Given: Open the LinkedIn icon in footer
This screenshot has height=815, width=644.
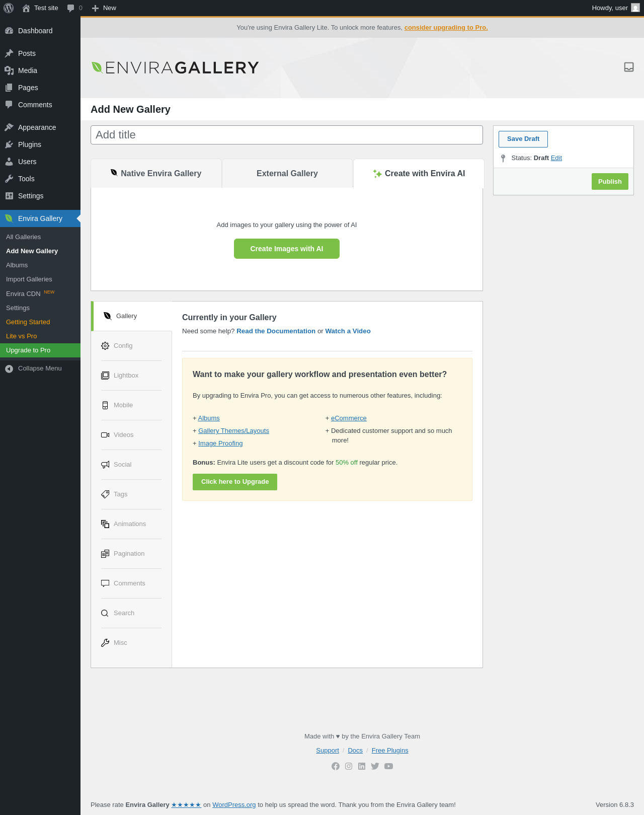Looking at the screenshot, I should point(362,766).
